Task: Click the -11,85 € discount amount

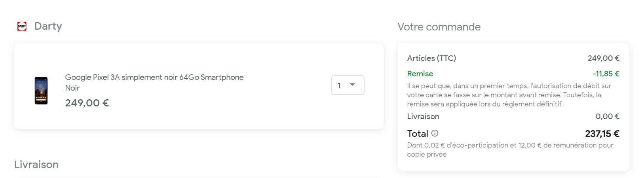Action: pyautogui.click(x=606, y=74)
